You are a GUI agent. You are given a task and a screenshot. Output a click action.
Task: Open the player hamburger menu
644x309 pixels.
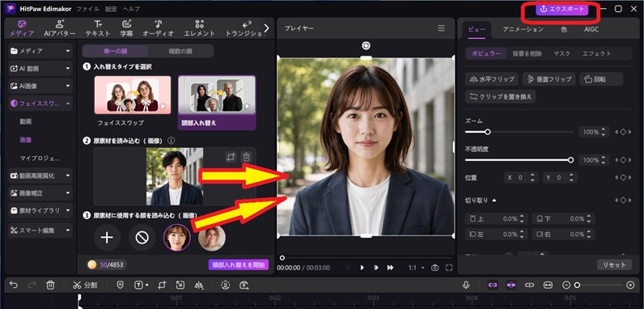441,28
